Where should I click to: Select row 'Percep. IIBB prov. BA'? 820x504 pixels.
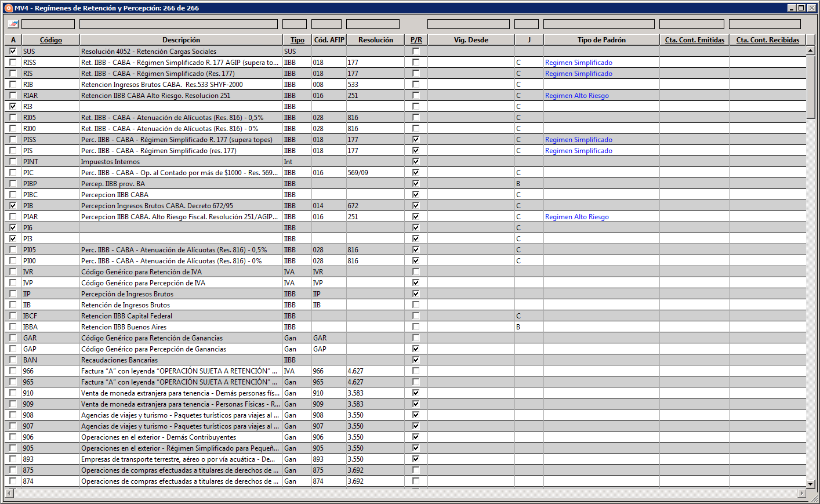[x=405, y=183]
